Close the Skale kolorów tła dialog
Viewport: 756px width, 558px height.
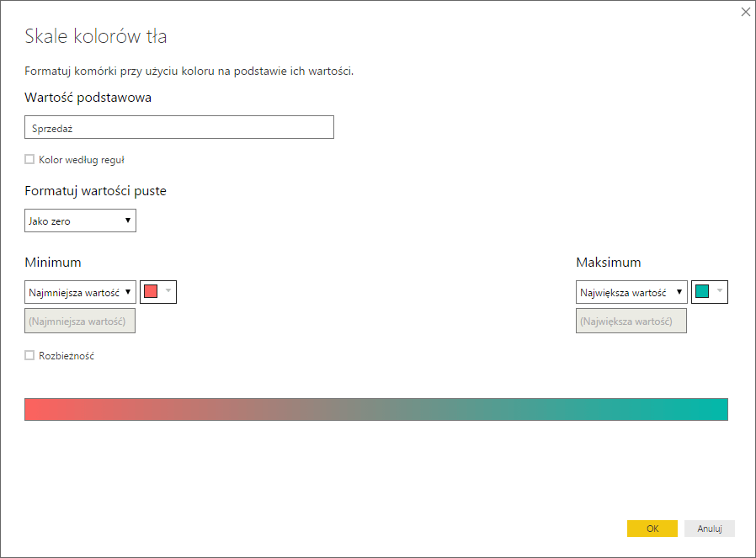745,12
